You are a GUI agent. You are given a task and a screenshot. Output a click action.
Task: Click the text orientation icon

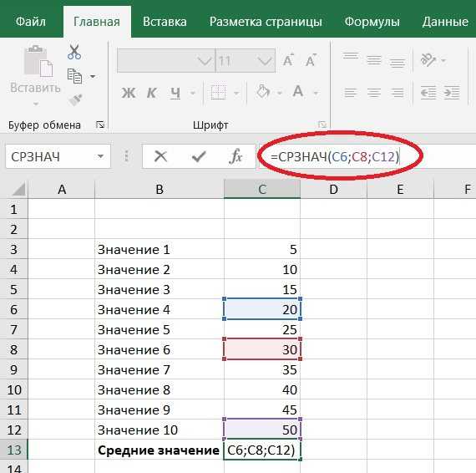(x=428, y=59)
